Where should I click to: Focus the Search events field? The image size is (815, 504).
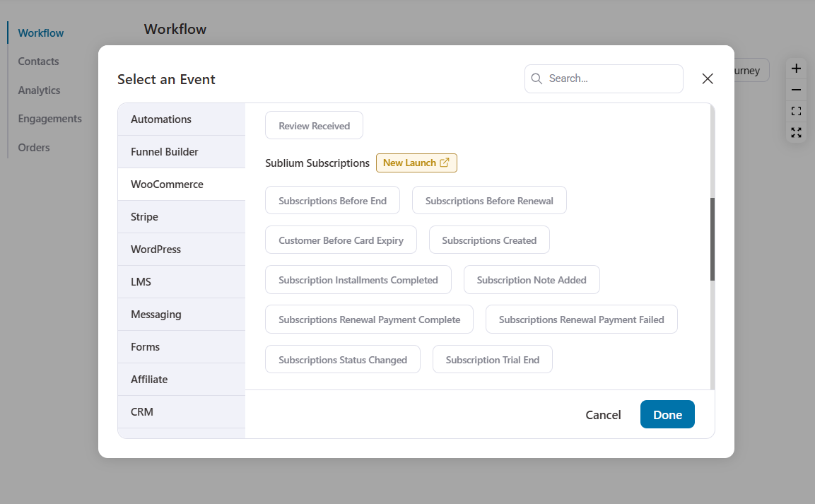pyautogui.click(x=604, y=78)
